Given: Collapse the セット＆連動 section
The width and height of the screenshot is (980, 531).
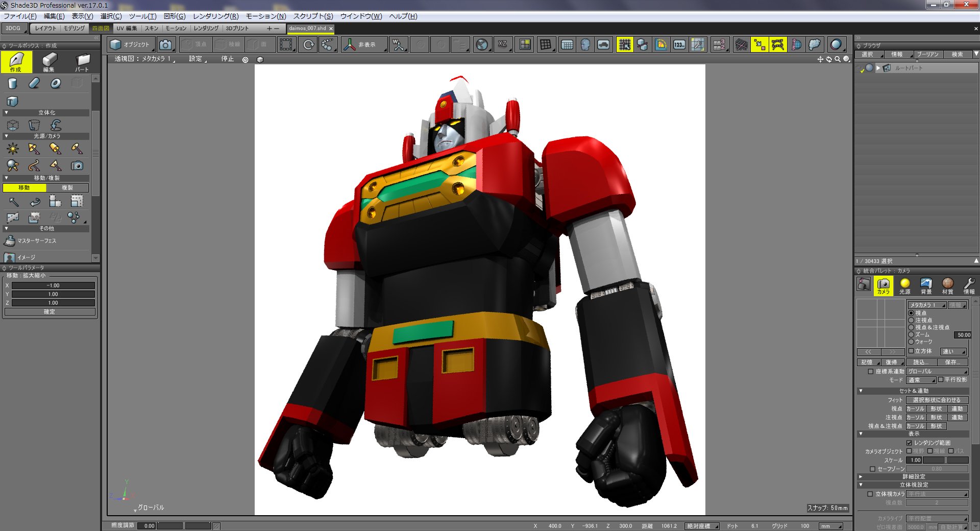Looking at the screenshot, I should (x=861, y=391).
